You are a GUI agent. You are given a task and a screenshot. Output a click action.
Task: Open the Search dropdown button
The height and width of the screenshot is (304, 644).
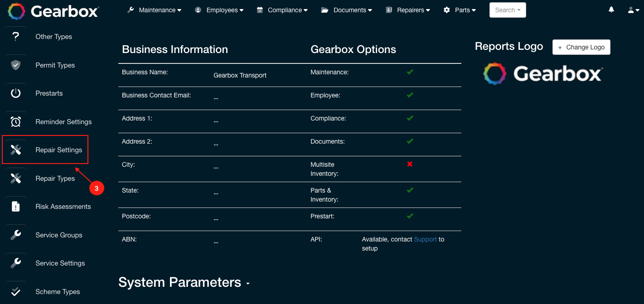(508, 10)
